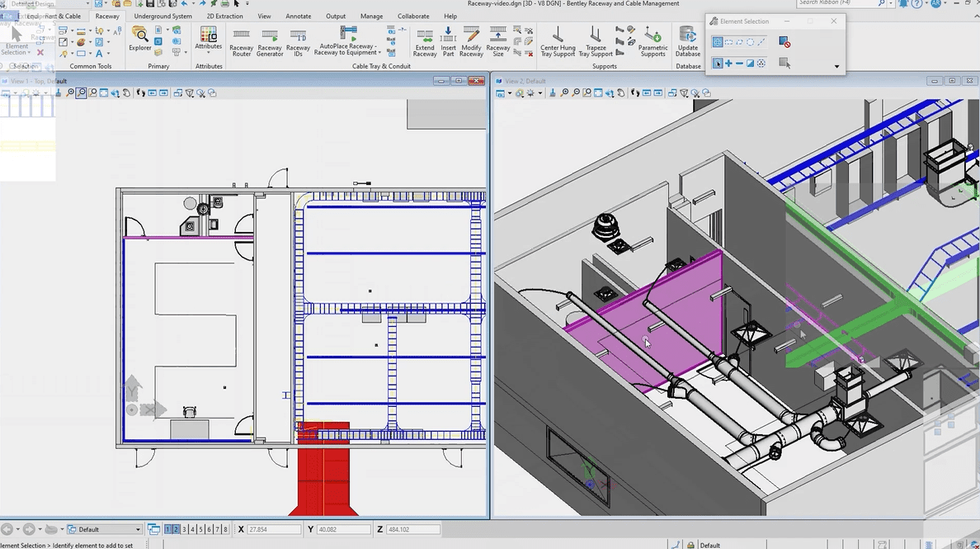980x549 pixels.
Task: Enable Add mode in Element Selection
Action: (728, 64)
